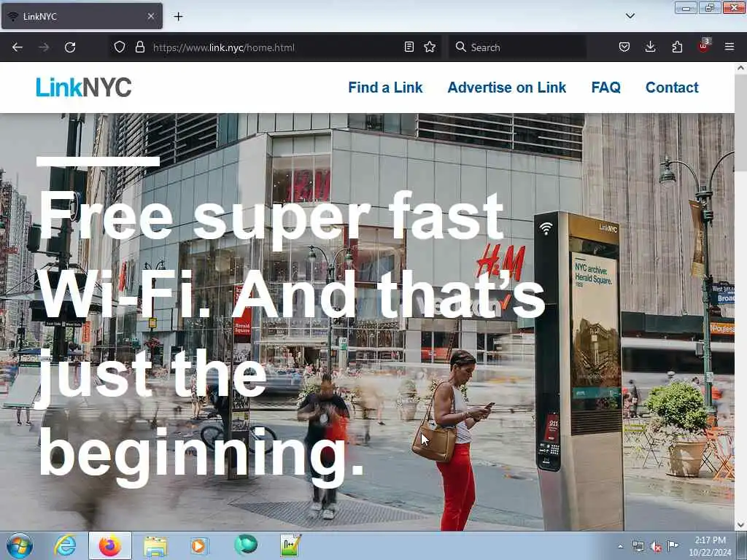Click the Search box in toolbar
Screen dimensions: 747x560
coord(517,47)
